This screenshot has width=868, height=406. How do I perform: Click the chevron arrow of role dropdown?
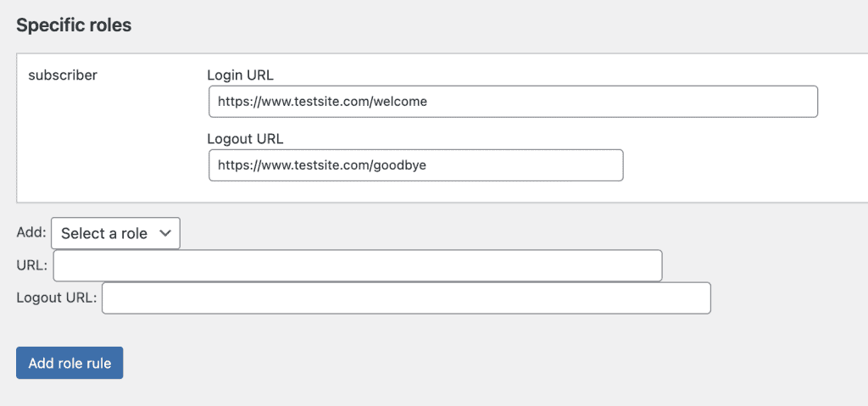pyautogui.click(x=164, y=234)
